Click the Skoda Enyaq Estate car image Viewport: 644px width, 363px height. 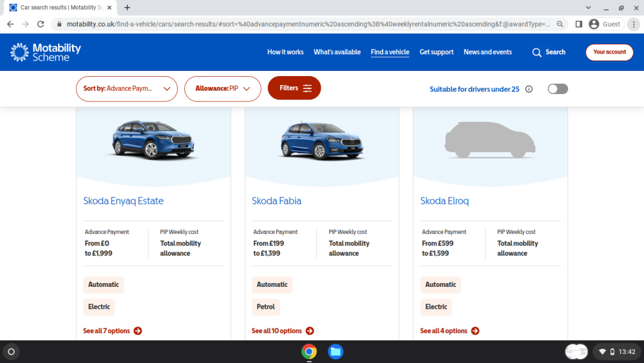pos(153,140)
